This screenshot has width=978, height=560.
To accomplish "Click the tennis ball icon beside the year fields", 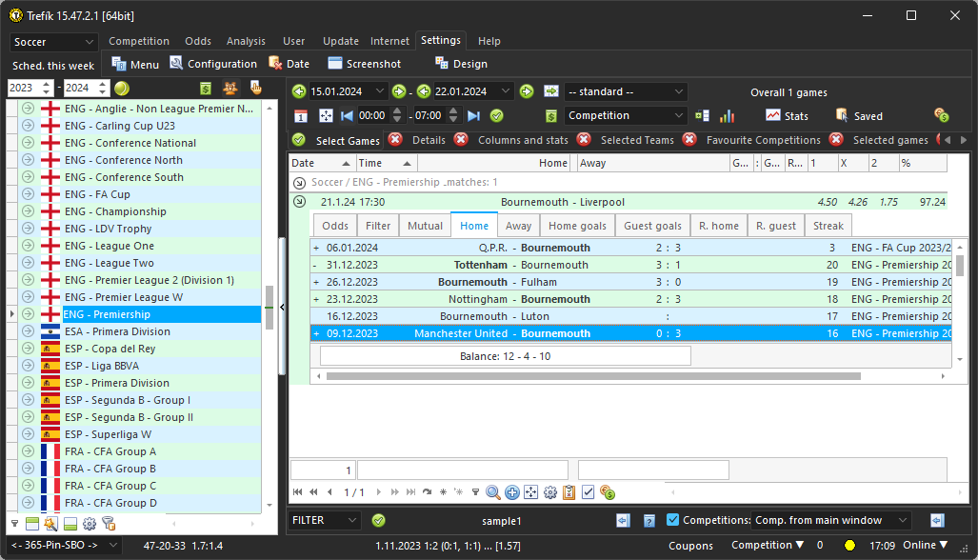I will tap(122, 89).
